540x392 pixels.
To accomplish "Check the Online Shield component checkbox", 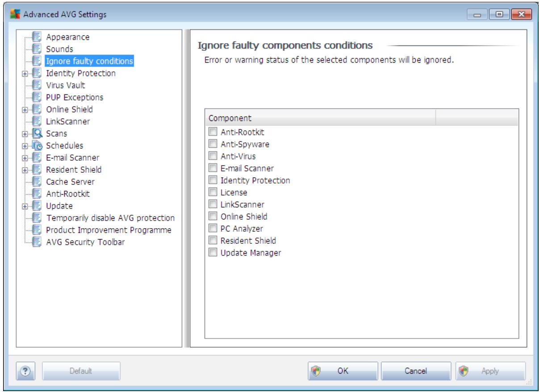I will pyautogui.click(x=213, y=217).
